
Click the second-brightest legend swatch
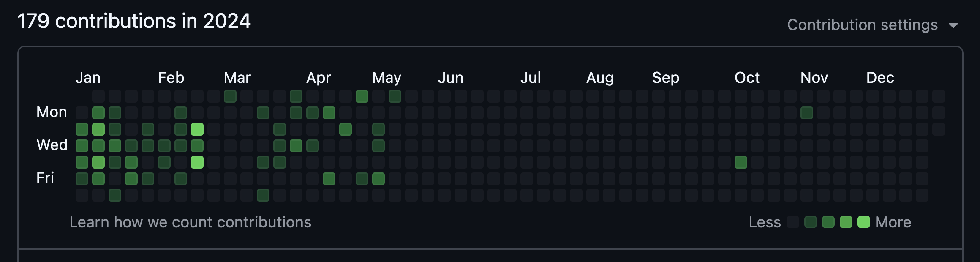point(846,222)
